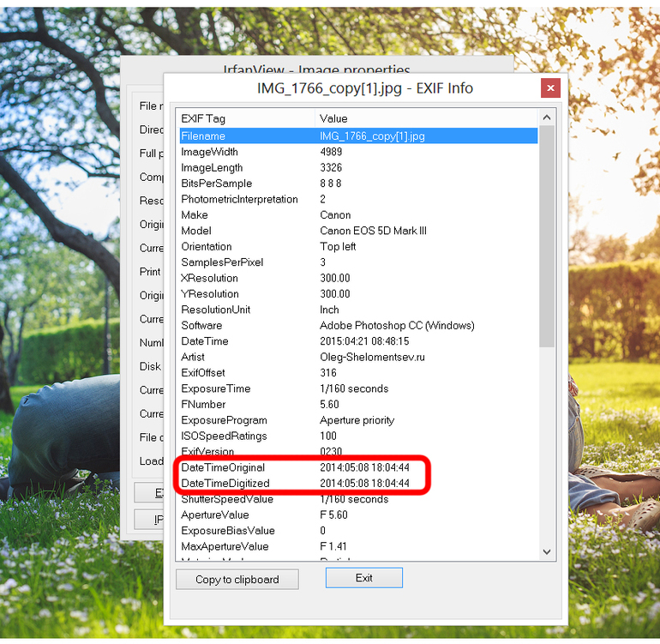Click the EXIF list scrollbar thumb
660x644 pixels.
click(x=547, y=237)
